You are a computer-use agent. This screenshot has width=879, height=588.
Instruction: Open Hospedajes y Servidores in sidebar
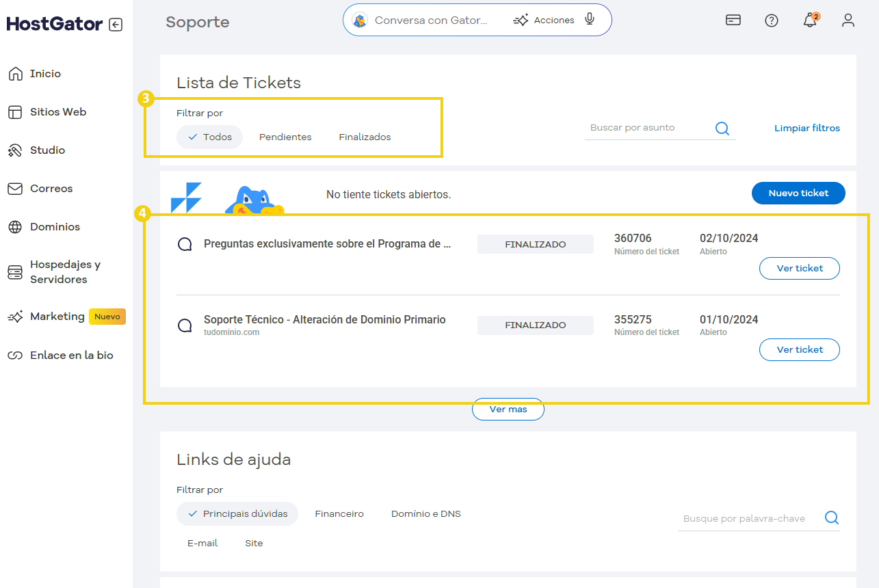(x=65, y=272)
